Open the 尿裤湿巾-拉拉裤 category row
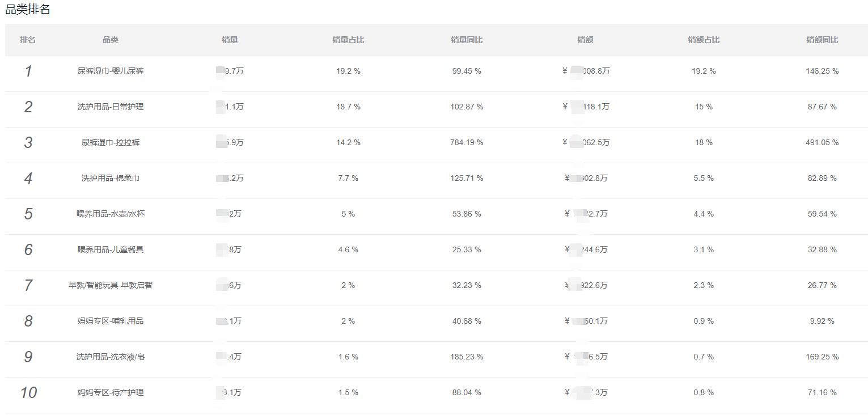The image size is (868, 415). tap(111, 142)
